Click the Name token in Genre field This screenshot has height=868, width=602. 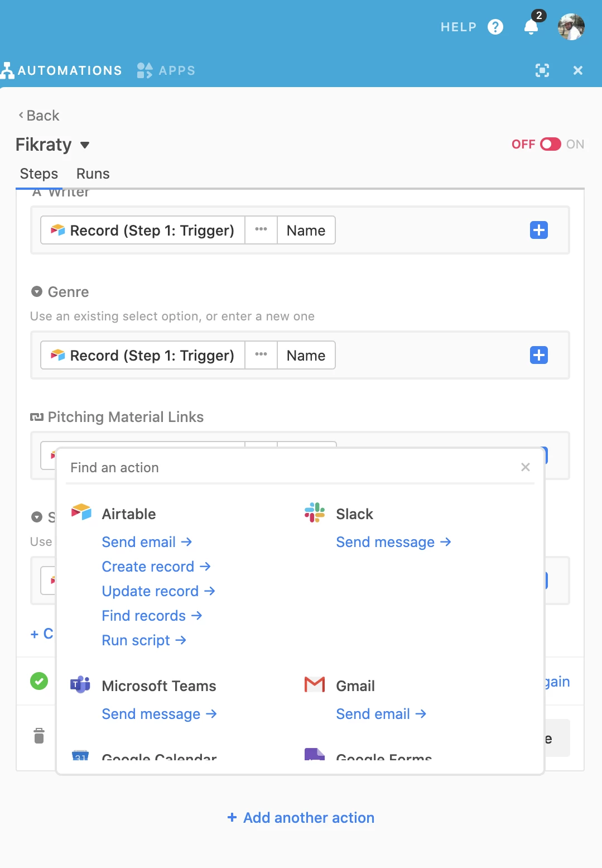click(x=306, y=356)
